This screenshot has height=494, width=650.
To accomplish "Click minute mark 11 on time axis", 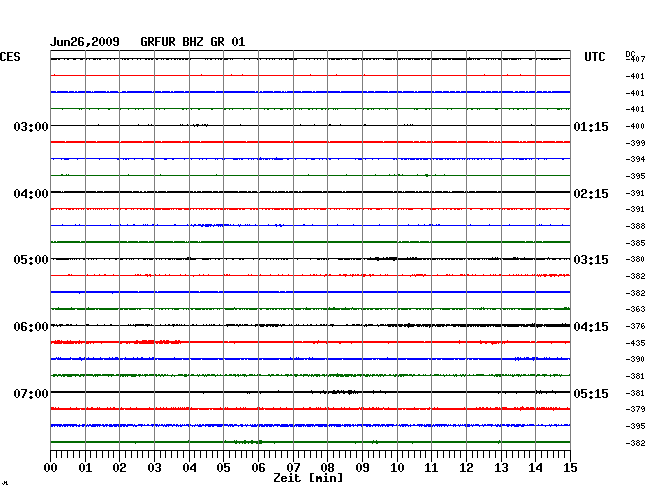I will 431,468.
